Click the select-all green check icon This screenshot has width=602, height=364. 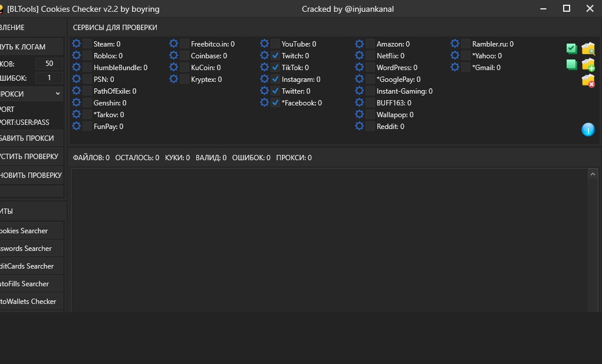pyautogui.click(x=571, y=48)
